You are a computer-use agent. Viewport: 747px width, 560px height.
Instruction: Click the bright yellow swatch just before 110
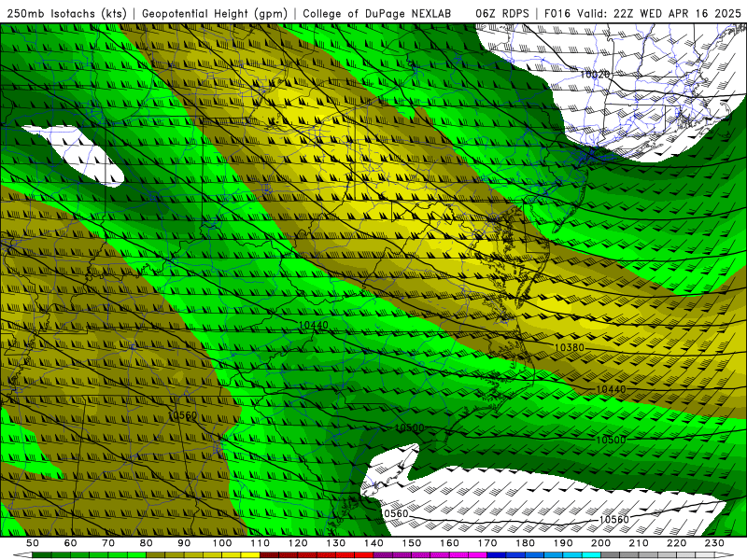250,555
